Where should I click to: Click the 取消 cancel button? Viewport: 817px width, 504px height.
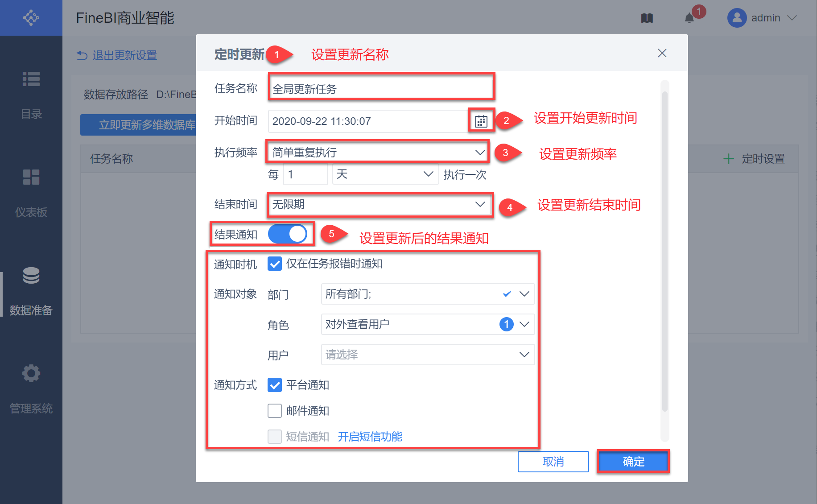pos(553,461)
